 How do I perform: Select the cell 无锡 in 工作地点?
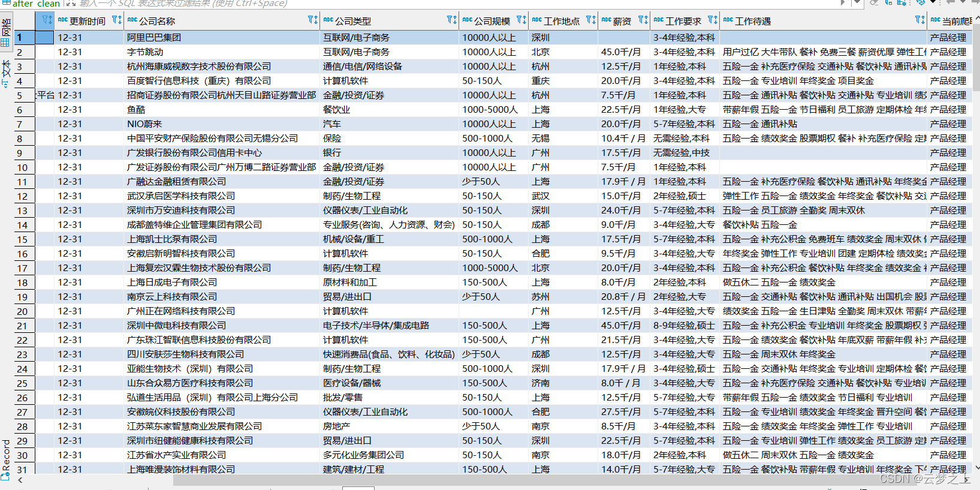563,139
